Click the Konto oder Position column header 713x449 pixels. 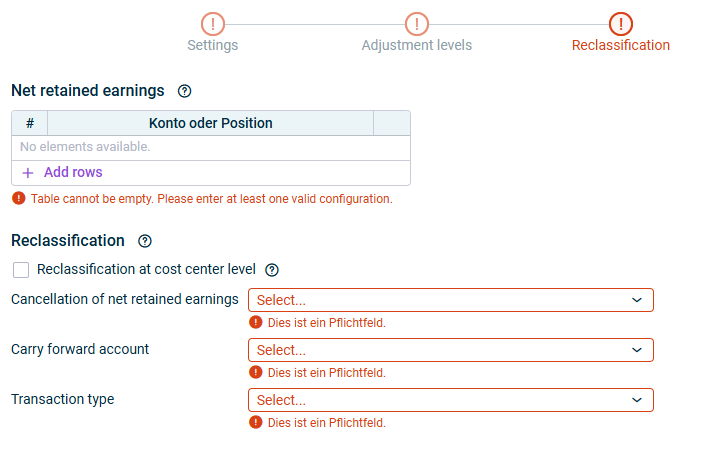(210, 123)
